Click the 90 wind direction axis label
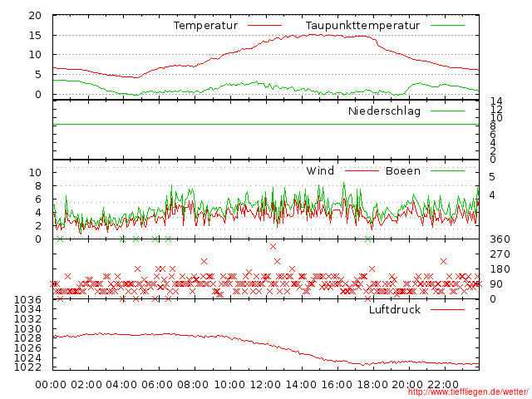 coord(496,284)
